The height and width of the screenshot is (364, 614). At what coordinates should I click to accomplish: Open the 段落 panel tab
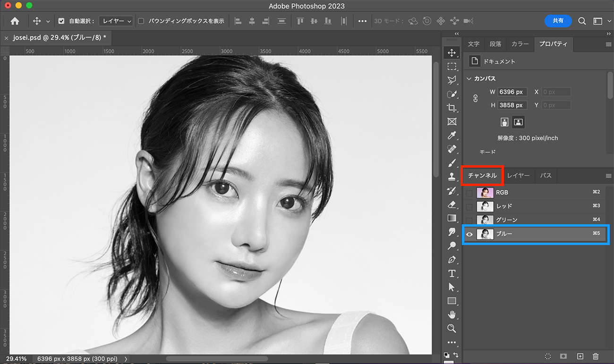coord(495,44)
